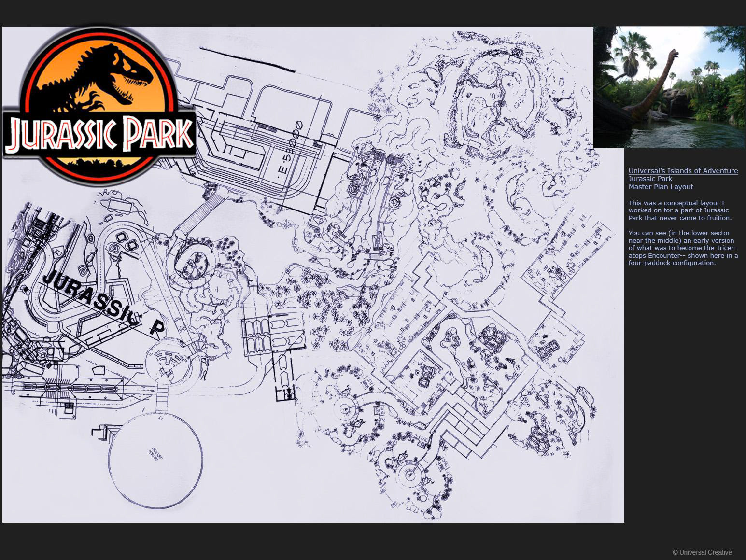Click the master plan layout drawing
Viewport: 746px width, 560px height.
point(313,274)
